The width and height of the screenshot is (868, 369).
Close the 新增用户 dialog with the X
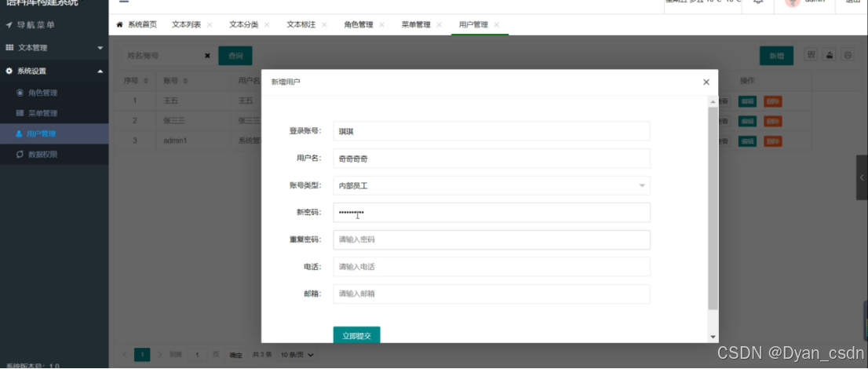pos(706,82)
